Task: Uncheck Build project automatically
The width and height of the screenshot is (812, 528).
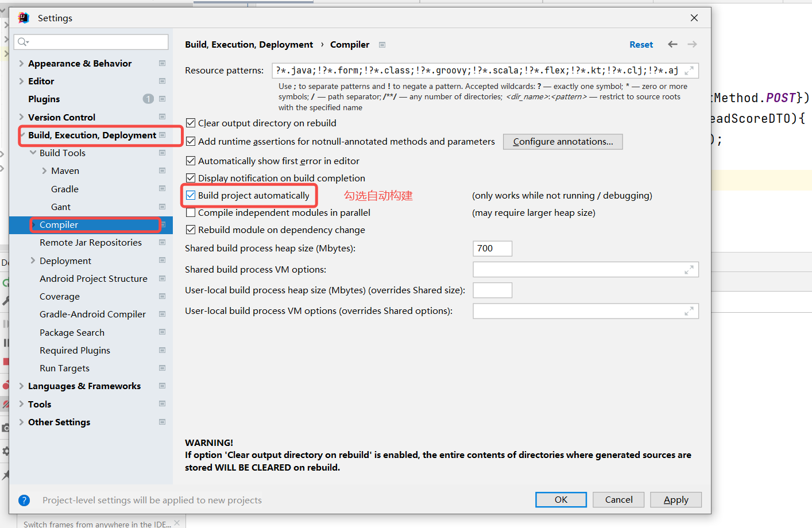Action: [x=191, y=195]
